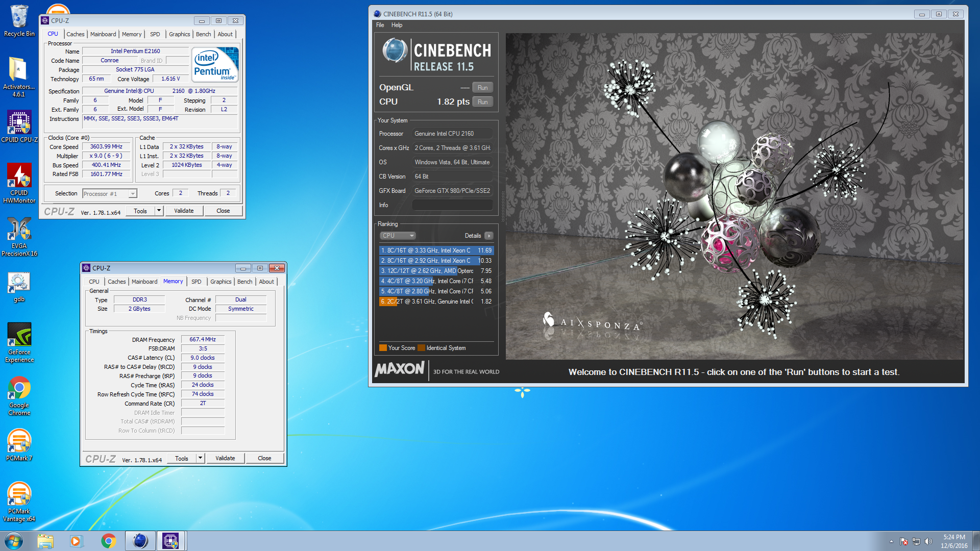Launch GeForce Experience desktop icon
This screenshot has width=980, height=551.
coord(19,343)
